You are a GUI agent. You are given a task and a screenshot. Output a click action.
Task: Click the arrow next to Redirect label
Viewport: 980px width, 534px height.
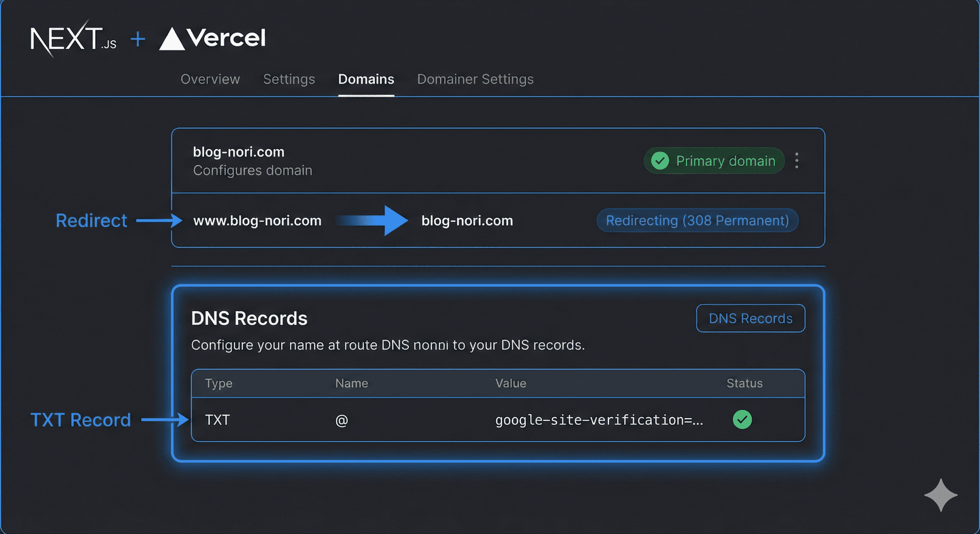click(159, 220)
